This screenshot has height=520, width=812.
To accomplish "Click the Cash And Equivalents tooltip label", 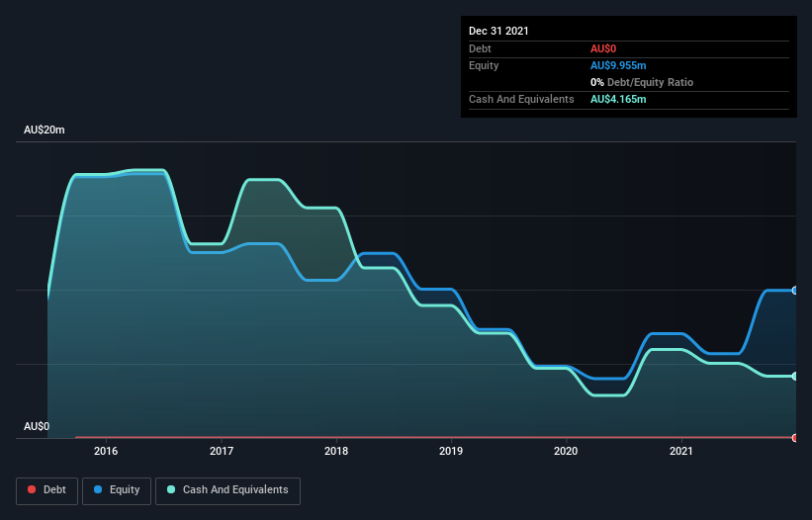I will coord(521,99).
